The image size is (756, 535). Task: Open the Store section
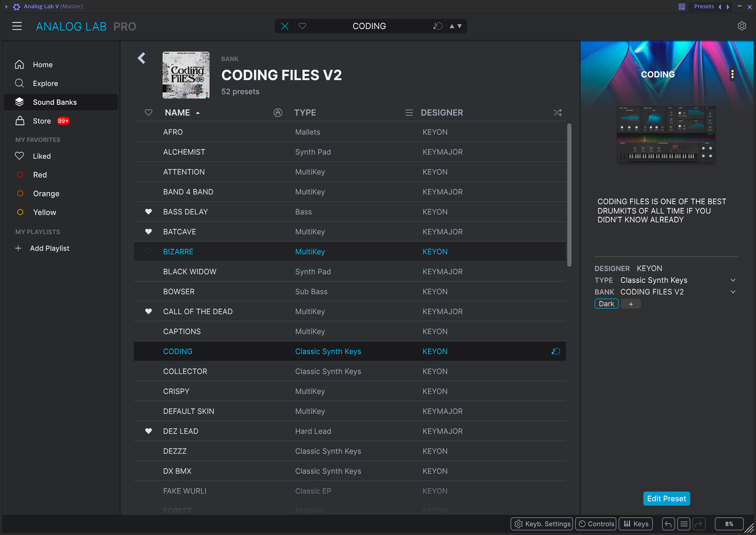tap(61, 121)
